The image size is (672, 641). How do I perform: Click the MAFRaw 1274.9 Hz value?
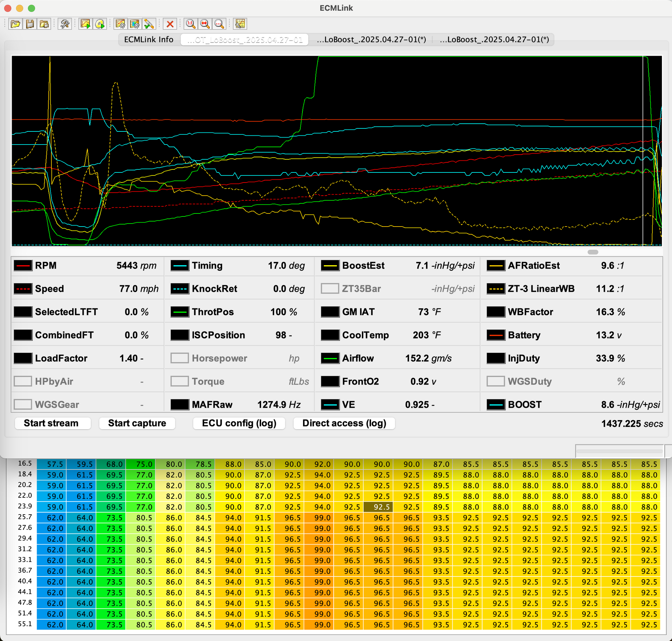(279, 405)
